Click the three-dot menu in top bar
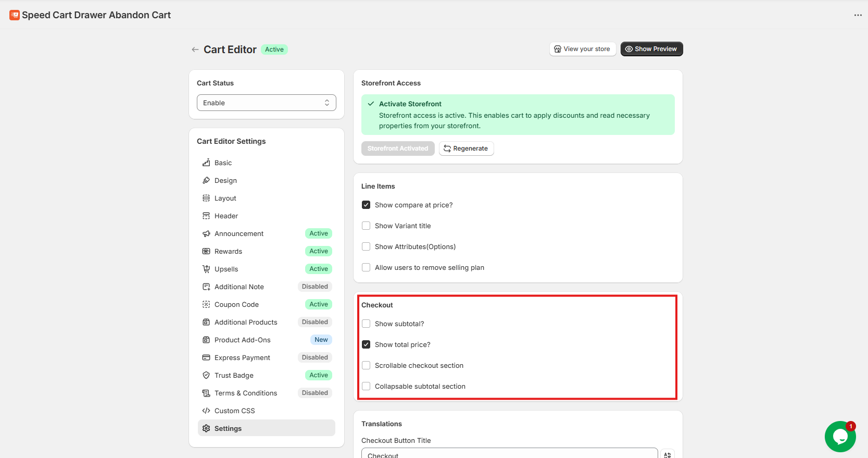 click(x=858, y=15)
